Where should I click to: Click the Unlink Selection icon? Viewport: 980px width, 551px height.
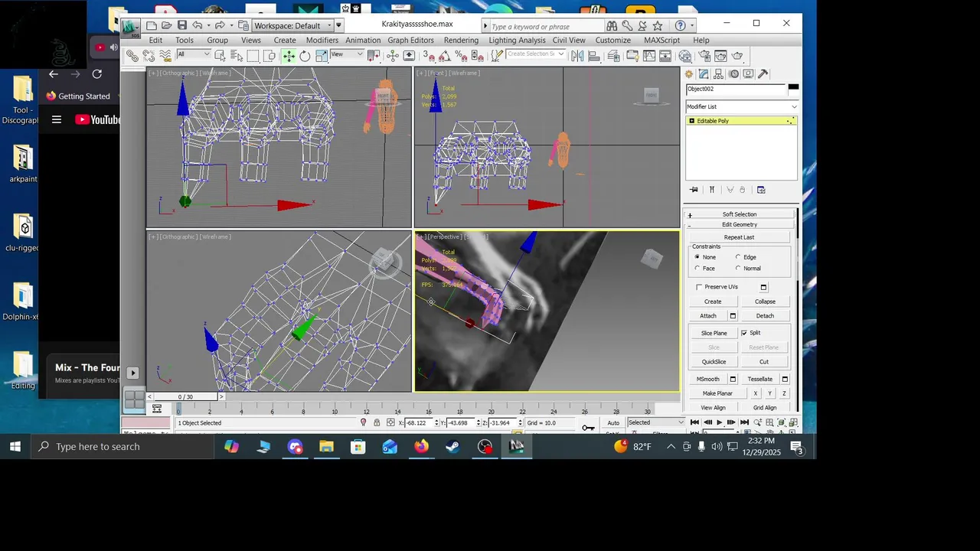[149, 56]
